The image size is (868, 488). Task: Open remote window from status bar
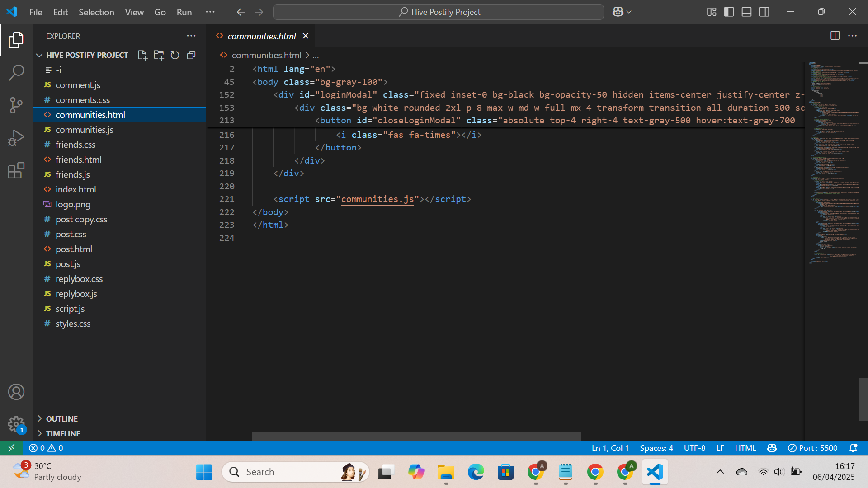(x=11, y=448)
